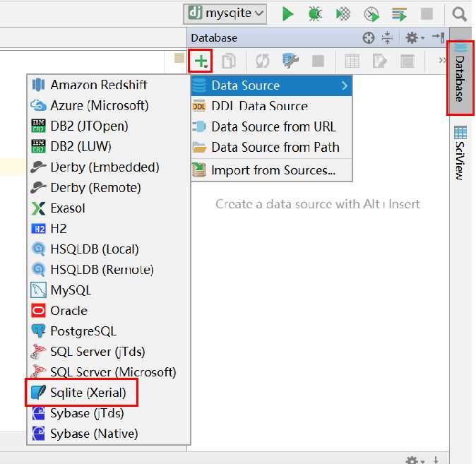
Task: Select Oracle data source
Action: coord(108,311)
